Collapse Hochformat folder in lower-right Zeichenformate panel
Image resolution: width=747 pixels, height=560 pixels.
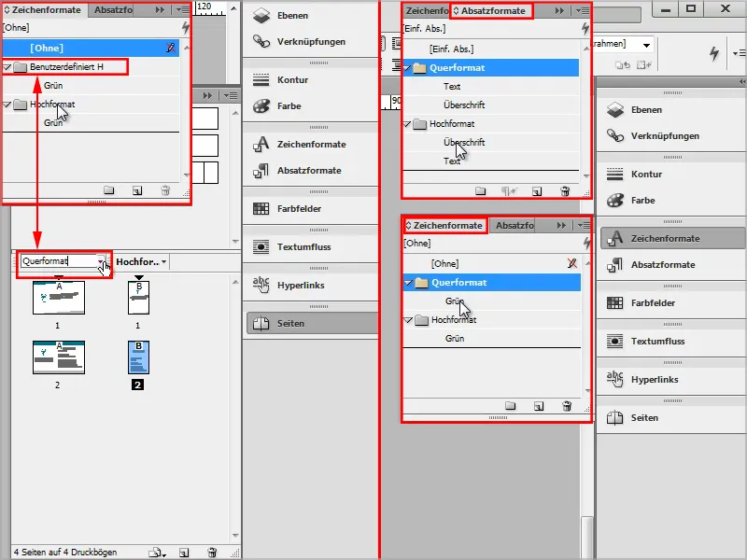(x=408, y=320)
